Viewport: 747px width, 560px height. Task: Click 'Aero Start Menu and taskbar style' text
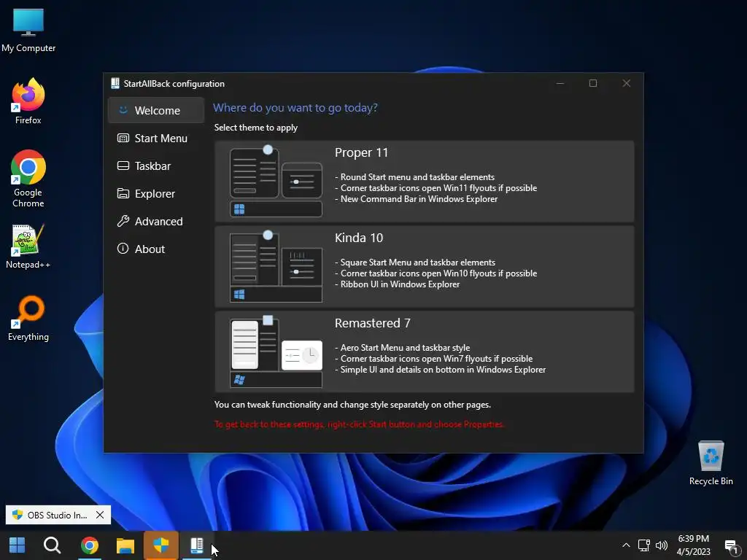[x=405, y=348]
